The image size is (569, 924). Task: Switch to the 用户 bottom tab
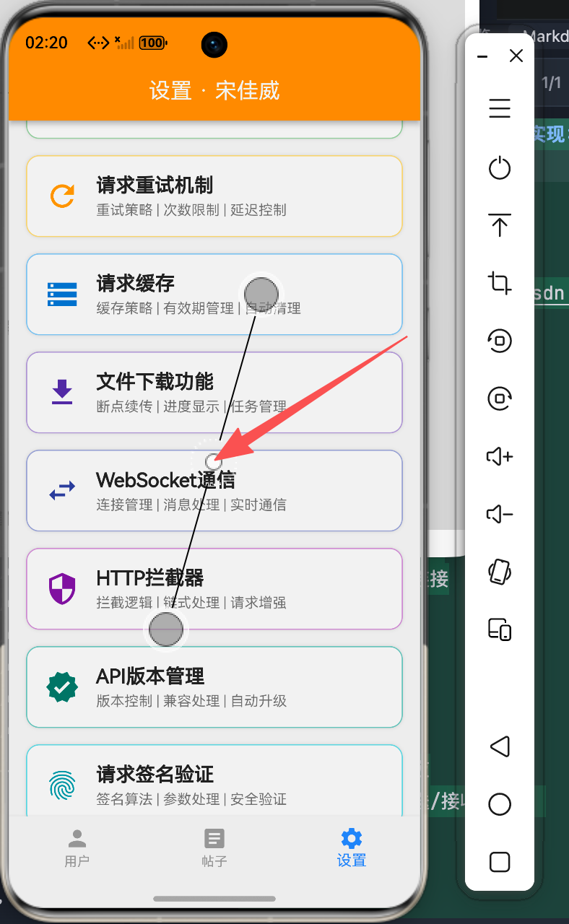(77, 848)
